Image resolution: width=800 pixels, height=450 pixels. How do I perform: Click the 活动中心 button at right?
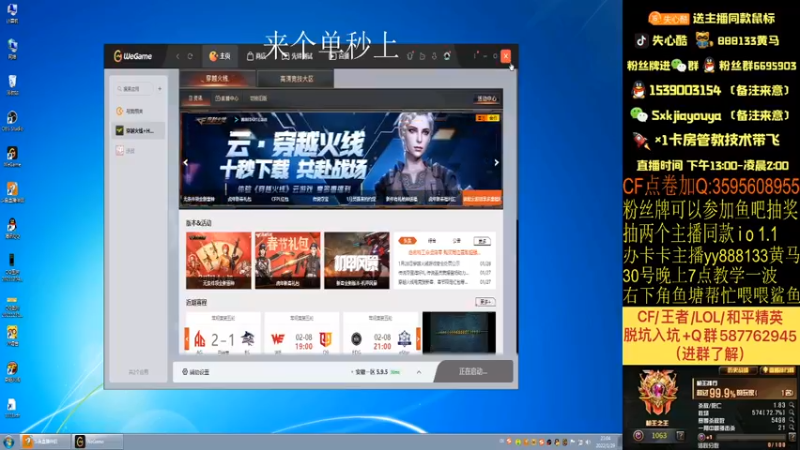click(487, 99)
